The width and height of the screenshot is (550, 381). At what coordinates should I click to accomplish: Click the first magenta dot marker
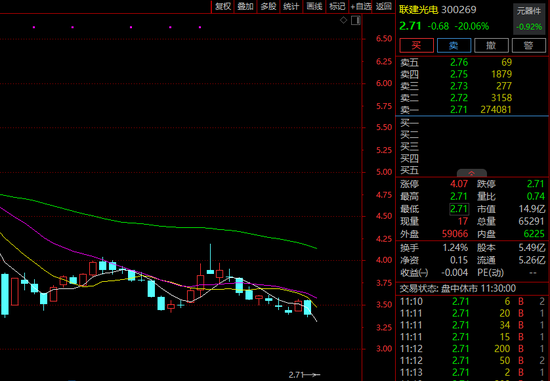point(34,27)
